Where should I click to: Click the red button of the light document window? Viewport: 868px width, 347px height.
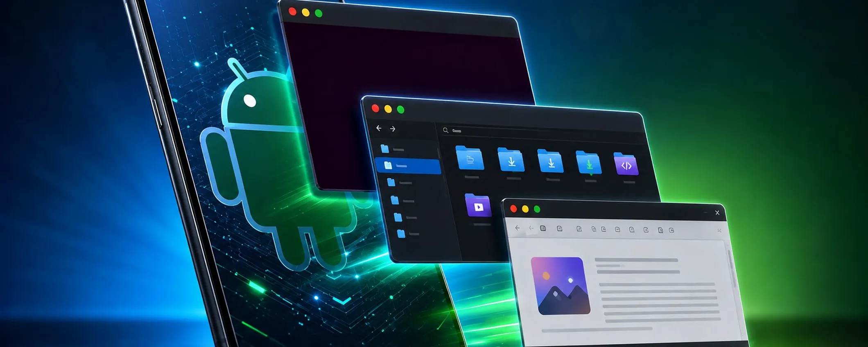coord(513,209)
